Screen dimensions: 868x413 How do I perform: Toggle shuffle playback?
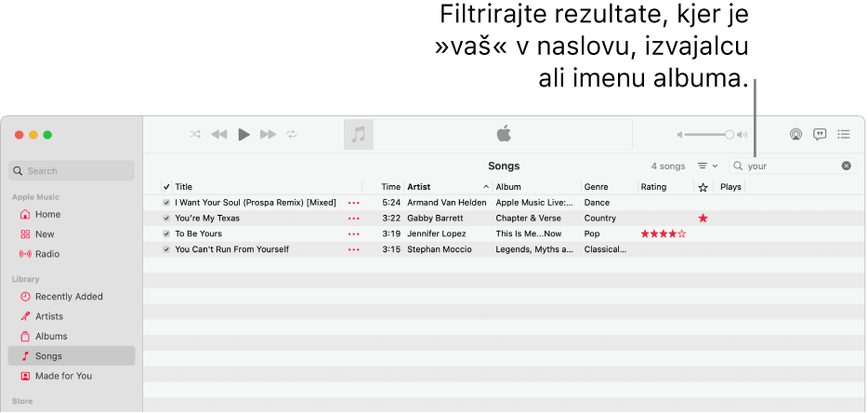pos(195,134)
